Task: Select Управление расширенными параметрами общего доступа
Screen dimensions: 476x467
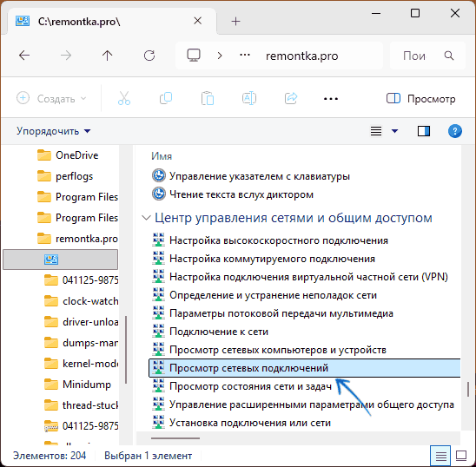Action: [x=302, y=405]
